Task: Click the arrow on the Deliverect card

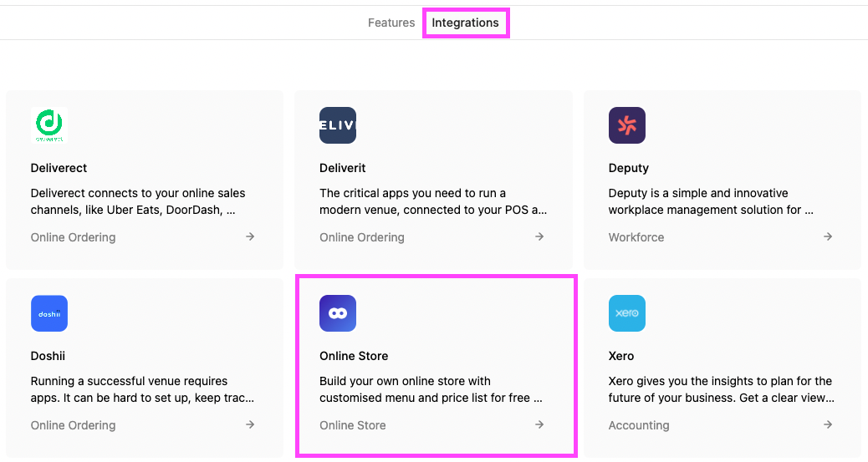Action: pos(250,236)
